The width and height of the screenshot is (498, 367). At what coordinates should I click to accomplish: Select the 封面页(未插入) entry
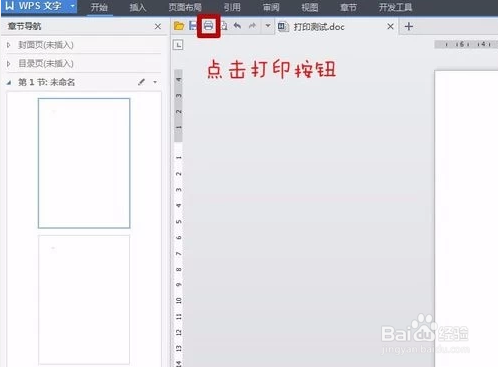coord(46,45)
